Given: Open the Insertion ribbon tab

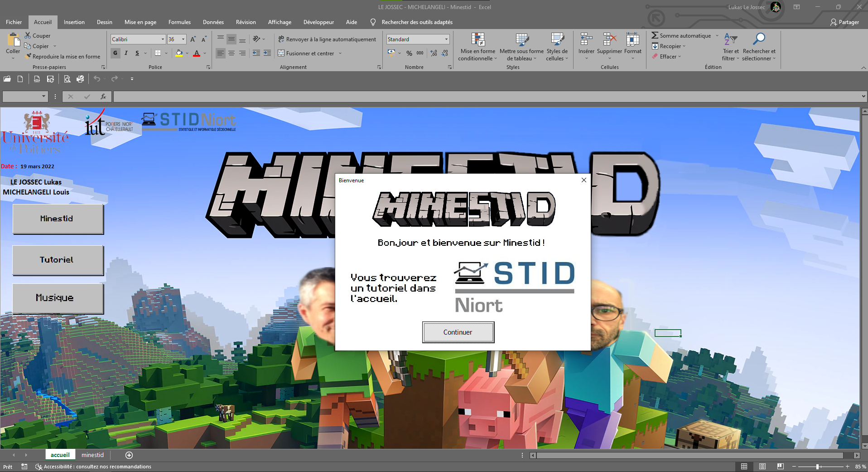Looking at the screenshot, I should click(x=74, y=22).
